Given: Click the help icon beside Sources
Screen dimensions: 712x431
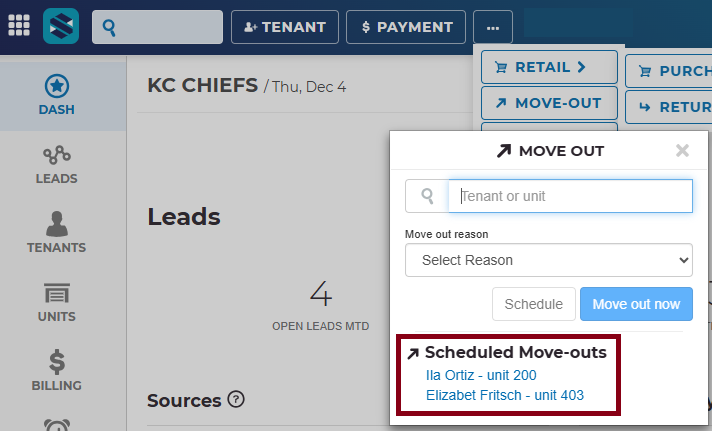Looking at the screenshot, I should point(236,400).
